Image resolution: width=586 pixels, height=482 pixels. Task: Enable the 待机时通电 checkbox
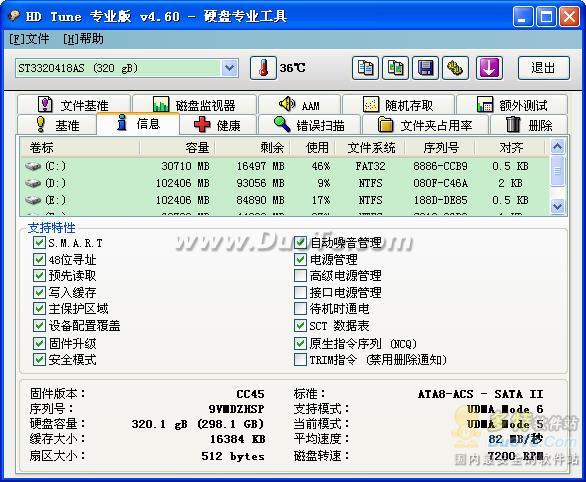(x=300, y=309)
